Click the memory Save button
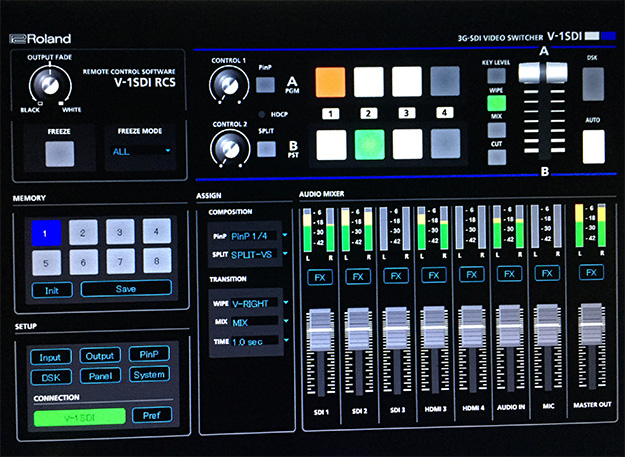 [x=126, y=288]
